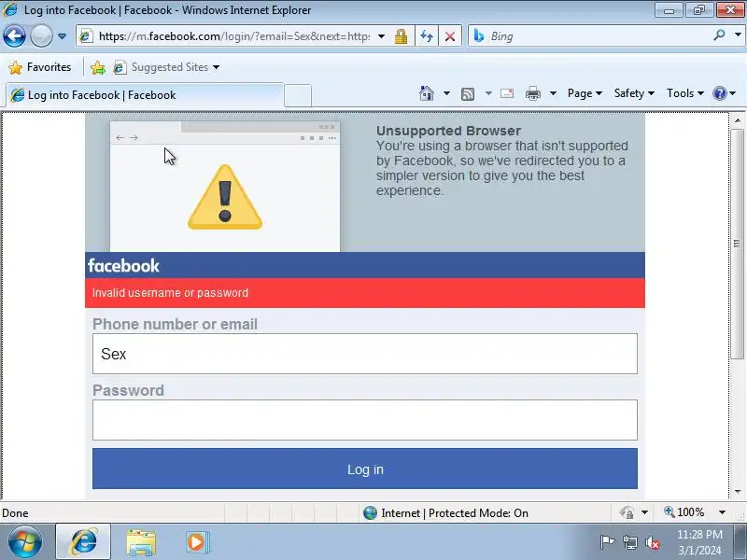Stop loading with the red X icon
This screenshot has width=747, height=560.
[449, 36]
